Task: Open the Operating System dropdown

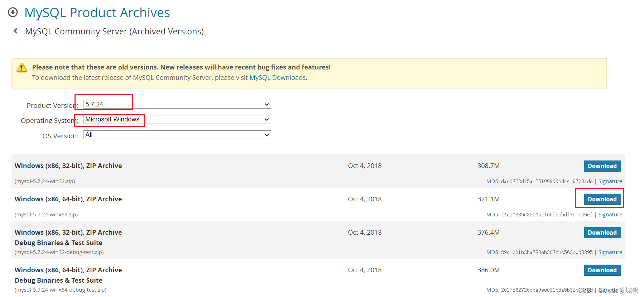Action: [177, 119]
